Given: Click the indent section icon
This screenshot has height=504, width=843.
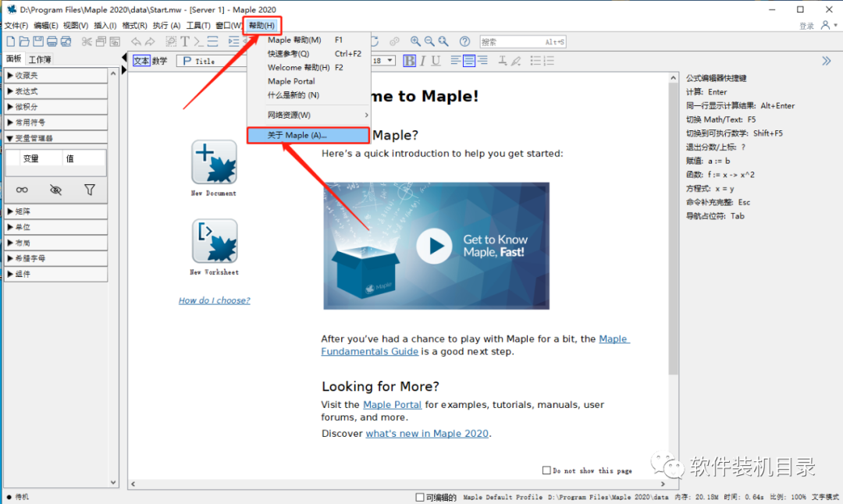Looking at the screenshot, I should click(233, 41).
